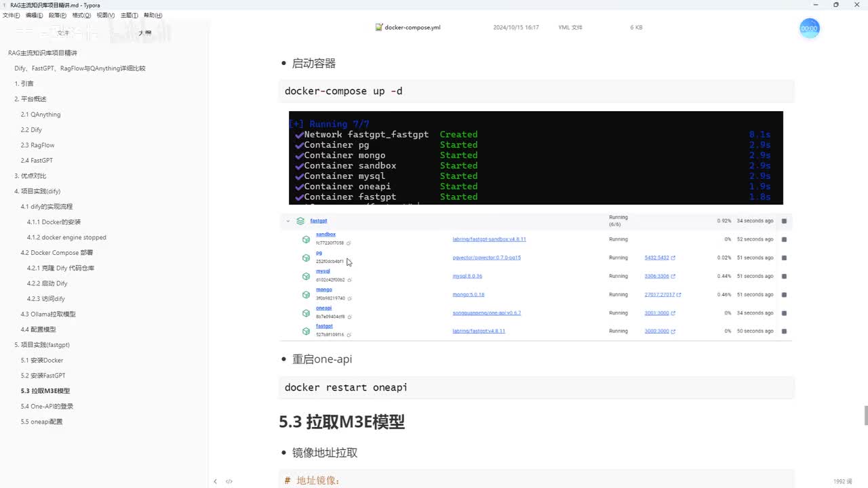Open labring/fastgpt-sandbox:v4.8.11 image link
Screen dimensions: 868x488
[489, 239]
